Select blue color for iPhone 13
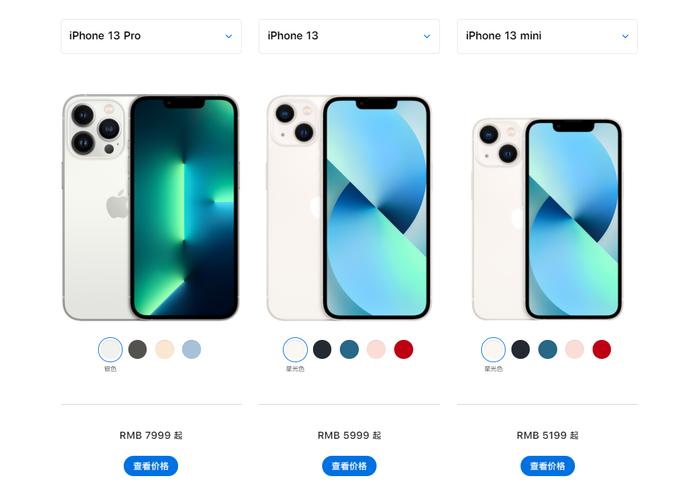Image resolution: width=700 pixels, height=486 pixels. click(349, 349)
